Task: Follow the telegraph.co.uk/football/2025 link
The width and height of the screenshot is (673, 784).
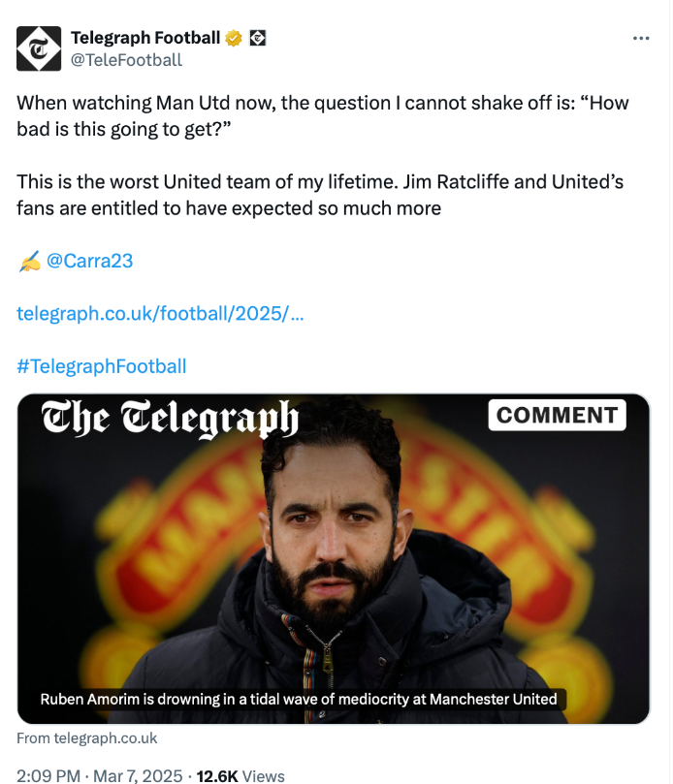Action: (161, 314)
